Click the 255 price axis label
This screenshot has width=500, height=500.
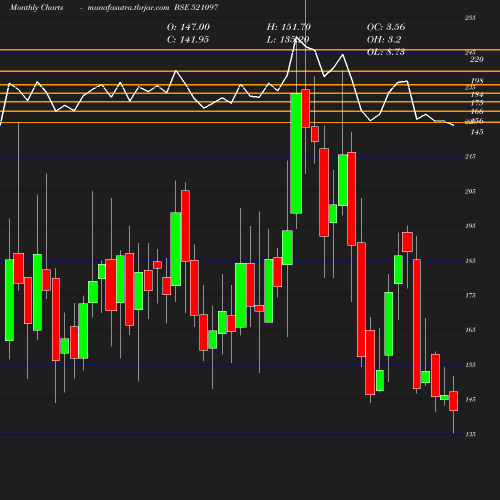(470, 18)
